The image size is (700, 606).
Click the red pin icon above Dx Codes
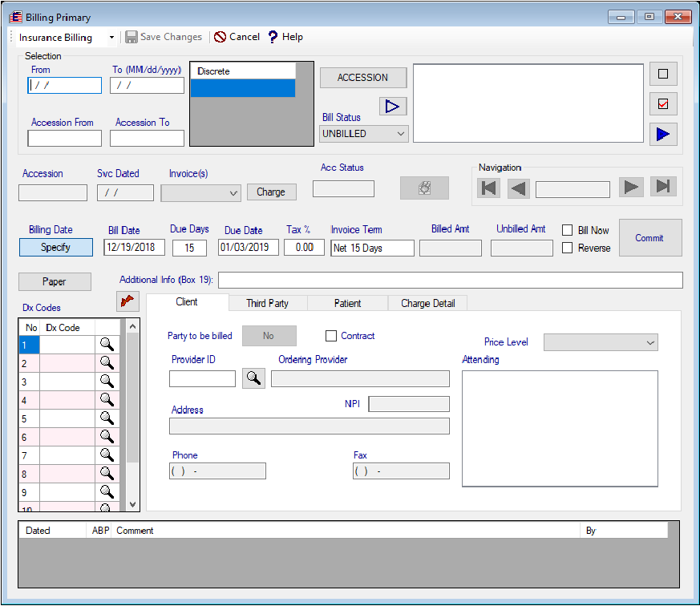click(127, 301)
